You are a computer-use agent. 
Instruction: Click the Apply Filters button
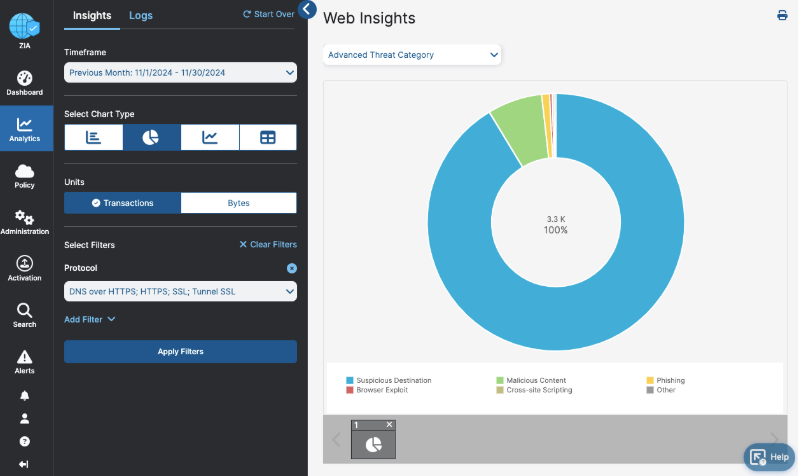pyautogui.click(x=180, y=352)
